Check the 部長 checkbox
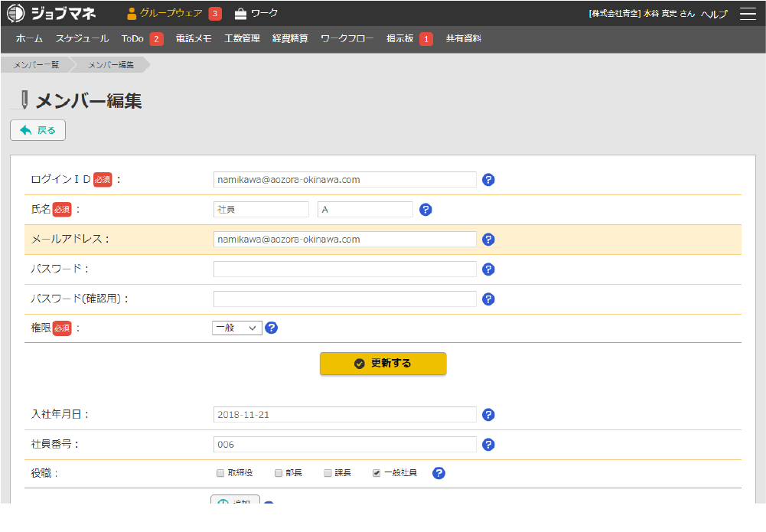 (x=279, y=473)
